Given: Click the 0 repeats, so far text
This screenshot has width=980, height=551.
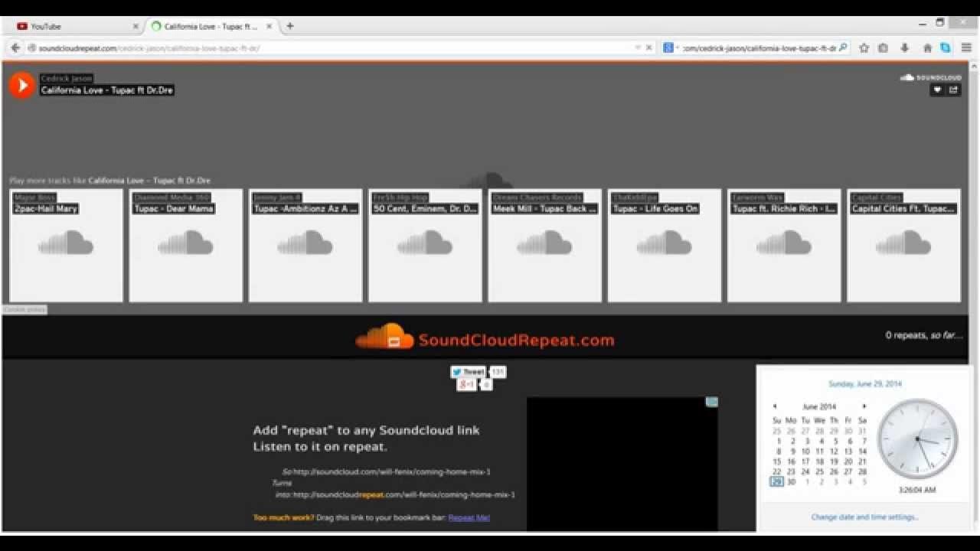Looking at the screenshot, I should [924, 335].
